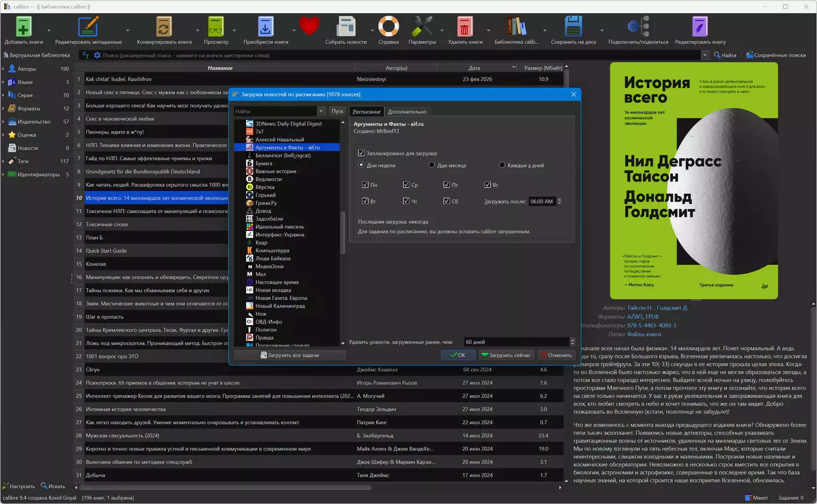This screenshot has width=817, height=504.
Task: Click the Save to disk icon
Action: point(573,27)
